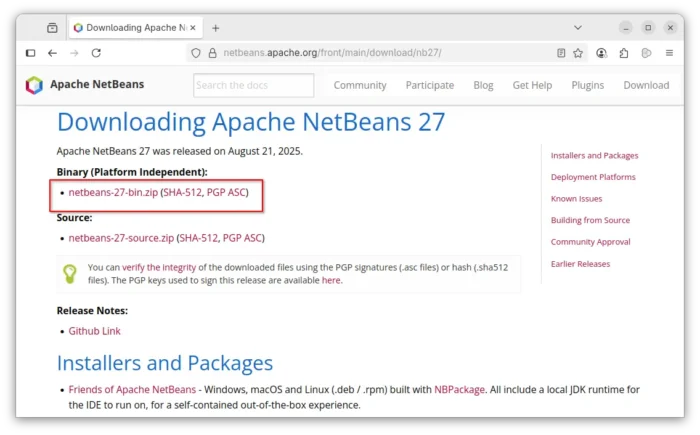Click the Apache NetBeans logo
This screenshot has width=700, height=435.
[34, 85]
